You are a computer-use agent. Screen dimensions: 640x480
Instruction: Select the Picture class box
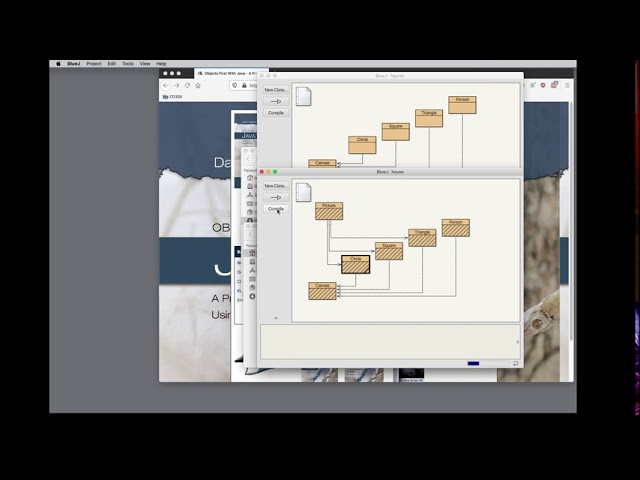pyautogui.click(x=329, y=211)
